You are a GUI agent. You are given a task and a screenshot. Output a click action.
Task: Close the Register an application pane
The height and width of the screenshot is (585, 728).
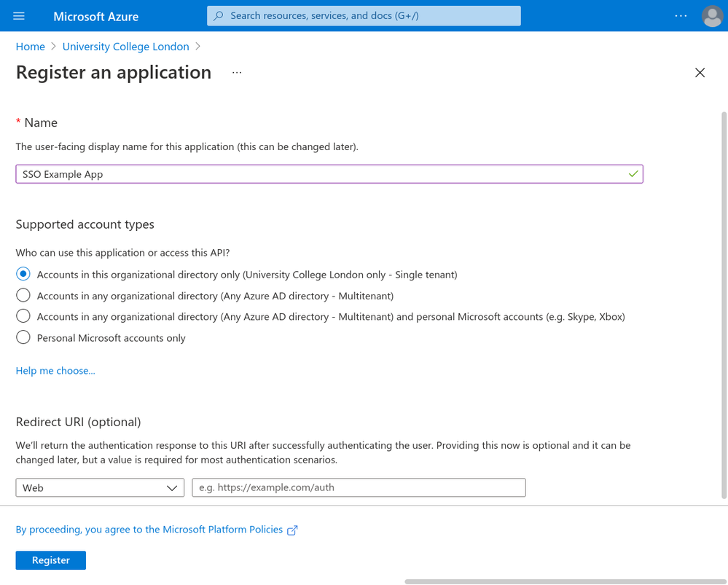point(700,72)
